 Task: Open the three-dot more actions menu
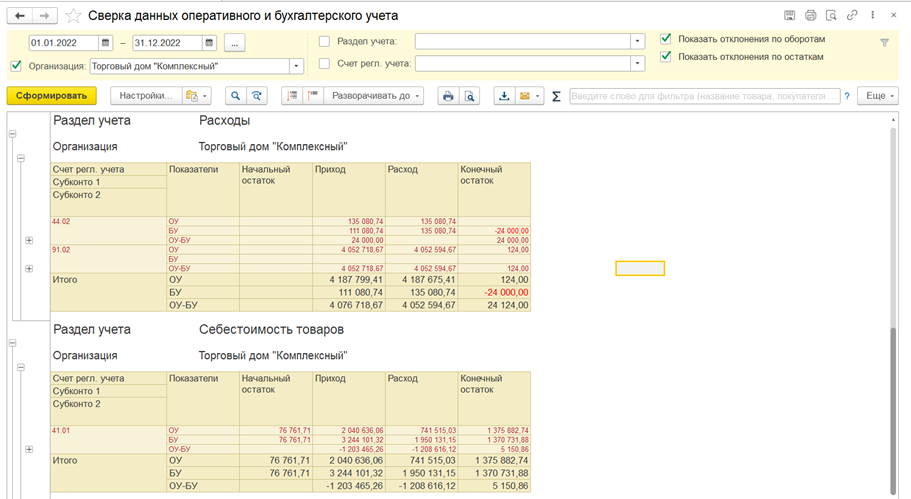873,16
